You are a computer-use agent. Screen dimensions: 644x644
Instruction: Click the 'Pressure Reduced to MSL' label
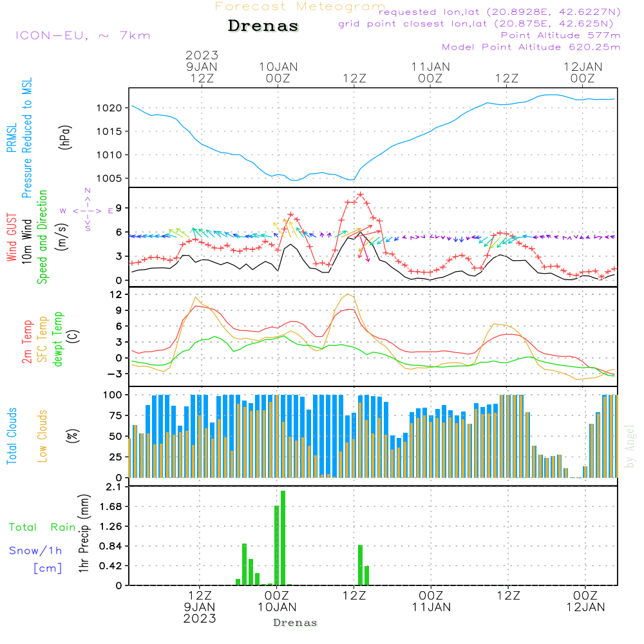click(26, 138)
